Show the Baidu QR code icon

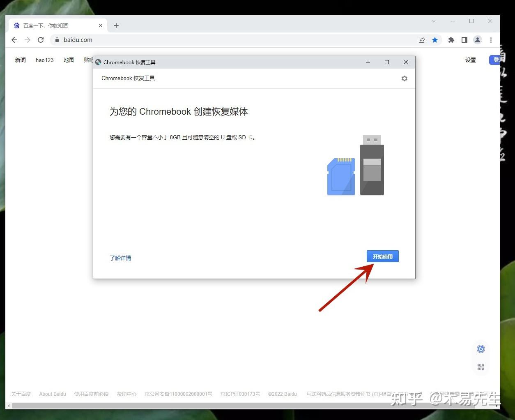click(x=481, y=367)
